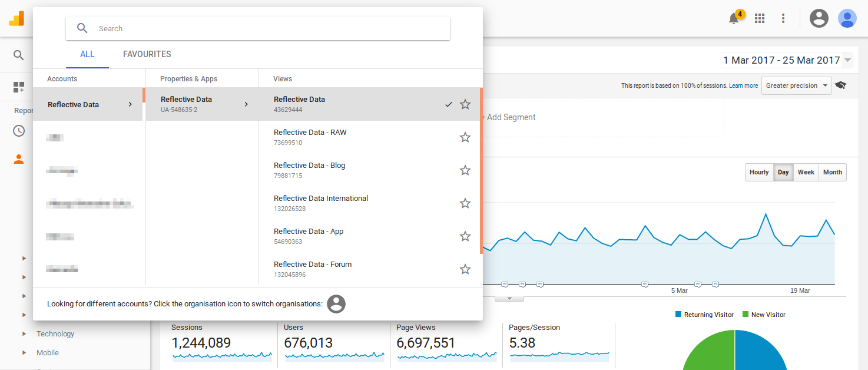
Task: Star the Reflective Data - App view
Action: click(x=465, y=236)
